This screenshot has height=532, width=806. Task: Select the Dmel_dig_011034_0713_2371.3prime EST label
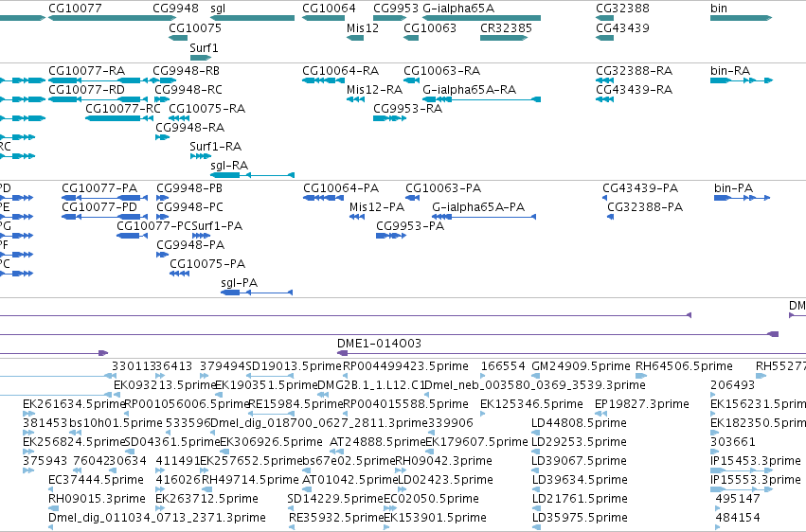157,518
